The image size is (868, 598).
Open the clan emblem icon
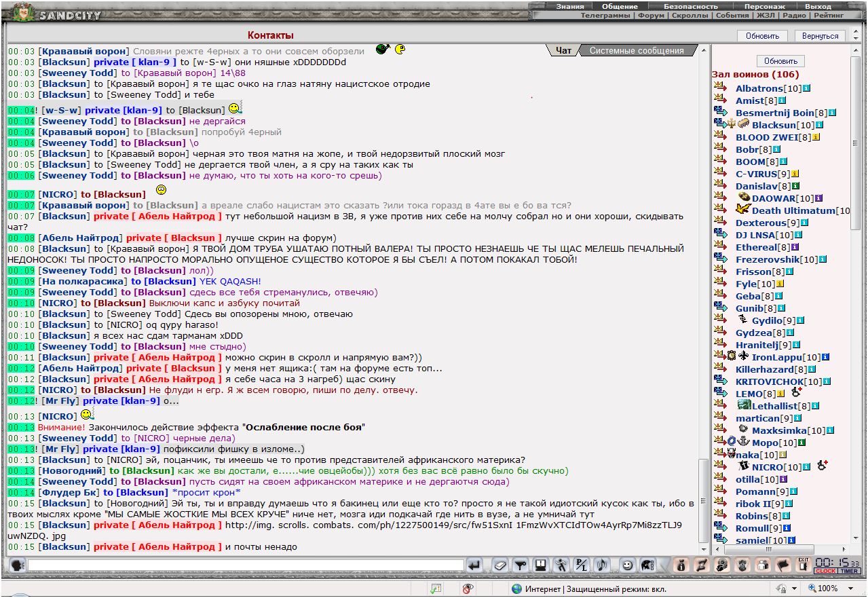tap(743, 565)
